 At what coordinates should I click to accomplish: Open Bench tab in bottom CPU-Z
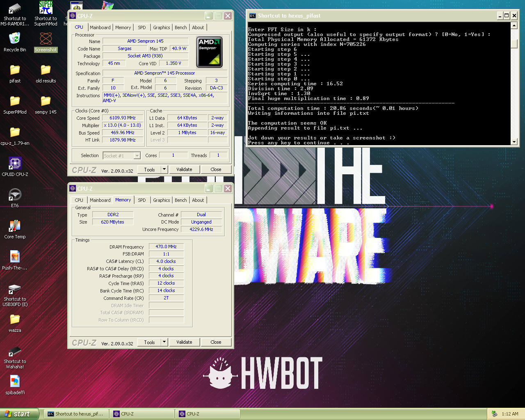point(181,200)
